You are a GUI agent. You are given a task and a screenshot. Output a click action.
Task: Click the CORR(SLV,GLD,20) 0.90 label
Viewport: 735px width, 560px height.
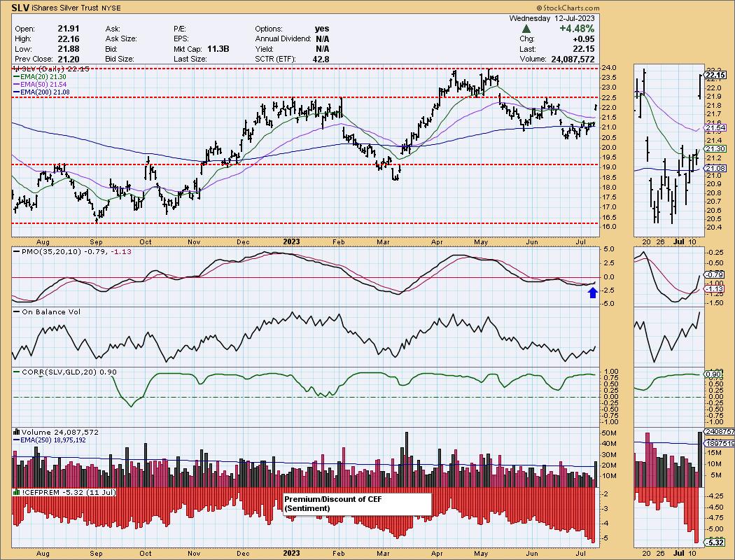[x=65, y=372]
